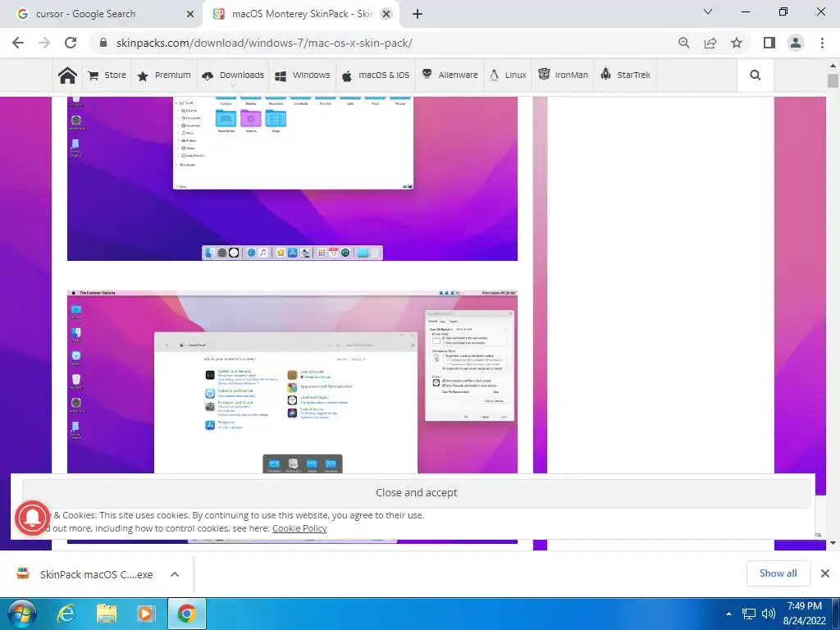Open the Control Panel screenshot thumbnail
Screen dimensions: 840x630
coord(293,382)
